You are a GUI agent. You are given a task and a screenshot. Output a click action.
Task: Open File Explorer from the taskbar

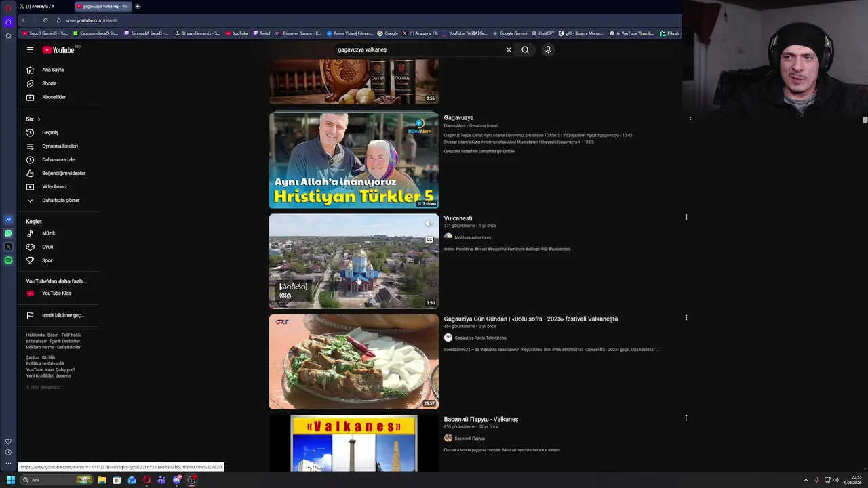point(102,480)
